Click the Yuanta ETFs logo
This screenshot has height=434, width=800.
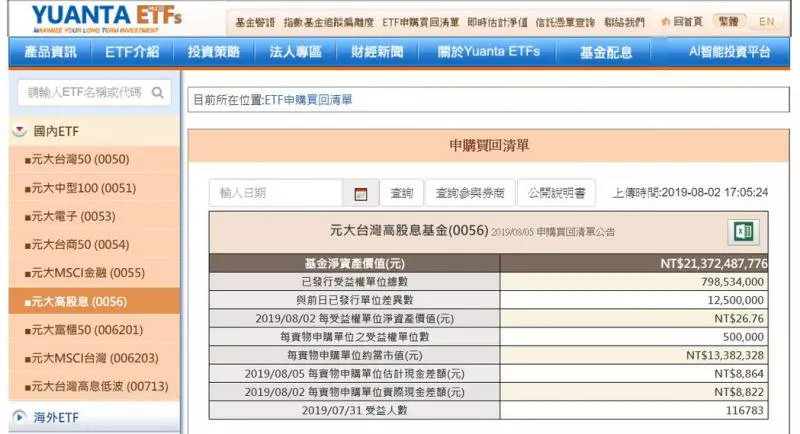(x=107, y=19)
